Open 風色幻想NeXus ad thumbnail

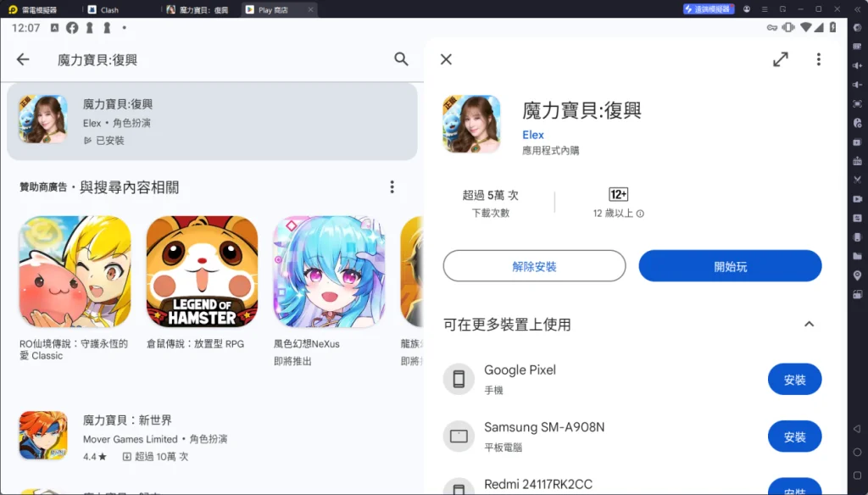[x=329, y=271]
